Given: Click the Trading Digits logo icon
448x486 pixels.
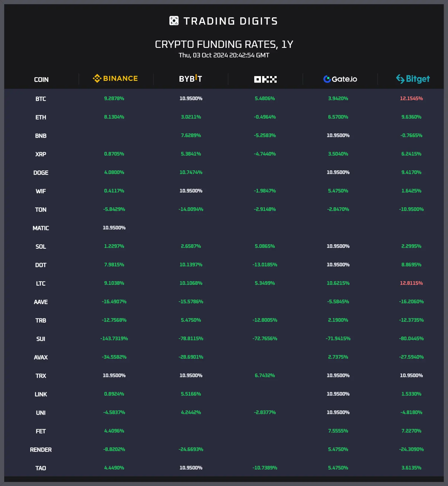Looking at the screenshot, I should (x=174, y=21).
